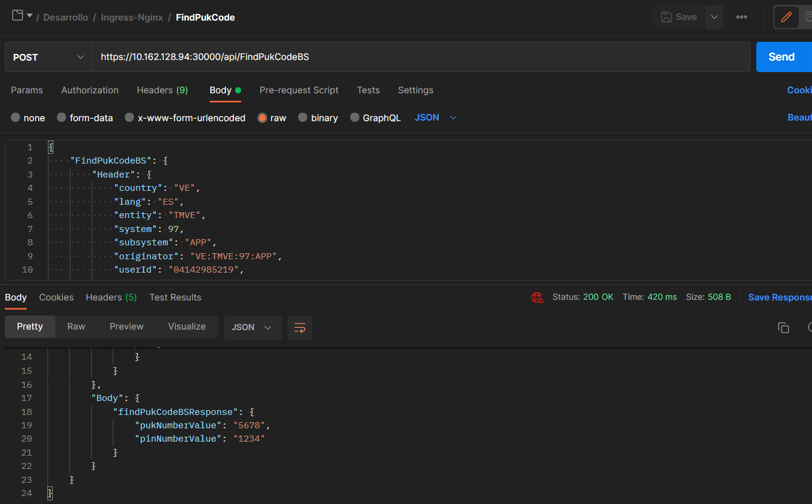812x504 pixels.
Task: Click the Status: 200 OK text
Action: pos(583,297)
